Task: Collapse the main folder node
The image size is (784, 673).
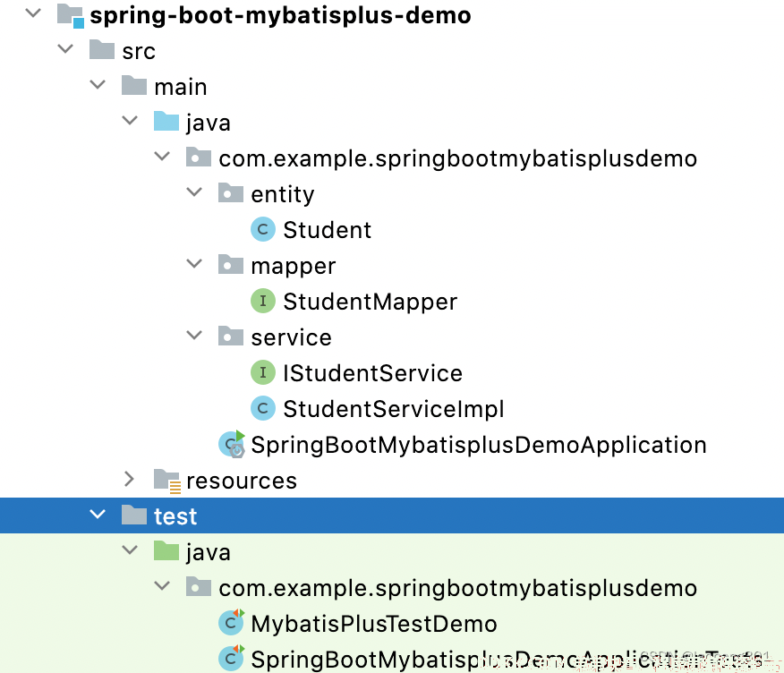Action: (x=98, y=84)
